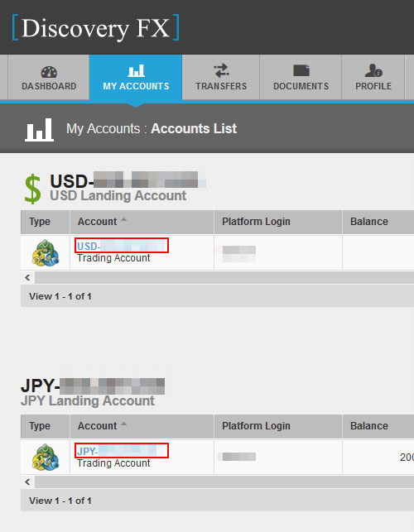Click the Accounts List header chart icon
Viewport: 414px width, 532px height.
tap(39, 130)
